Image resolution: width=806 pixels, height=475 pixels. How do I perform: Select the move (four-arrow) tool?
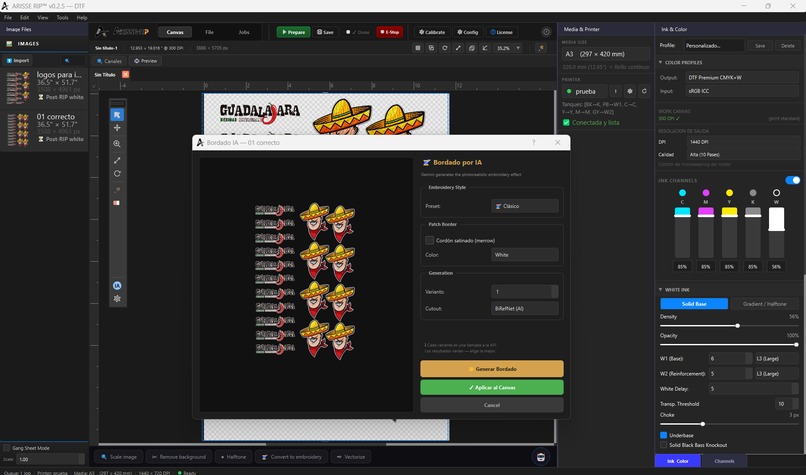pyautogui.click(x=117, y=127)
